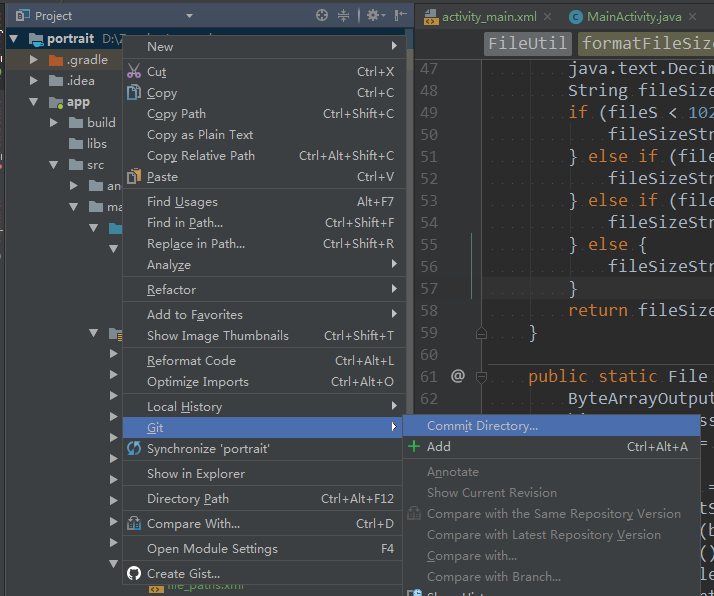
Task: Click the green plus Add icon
Action: [414, 447]
